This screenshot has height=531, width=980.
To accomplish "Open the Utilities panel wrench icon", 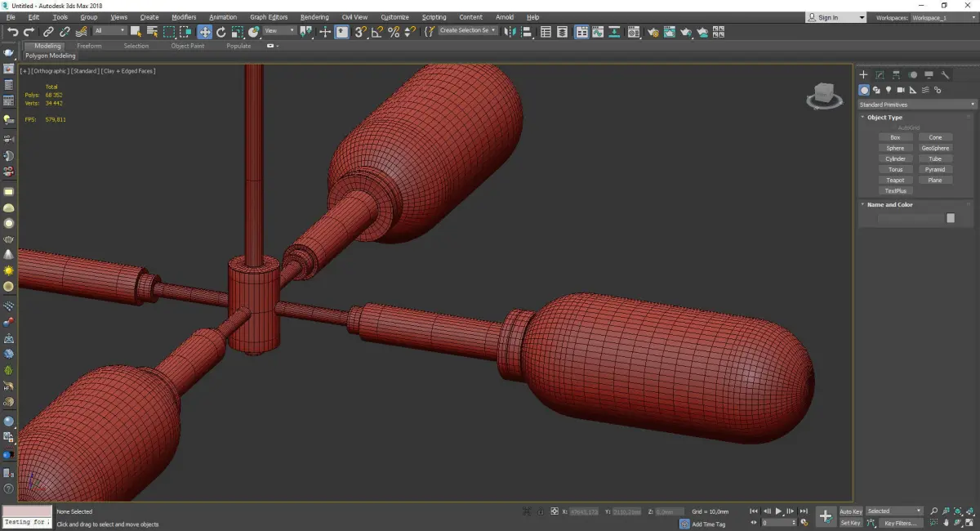I will click(x=946, y=74).
